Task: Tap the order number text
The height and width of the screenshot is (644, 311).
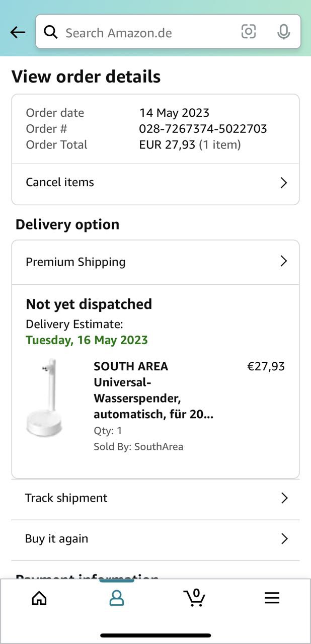Action: (203, 129)
